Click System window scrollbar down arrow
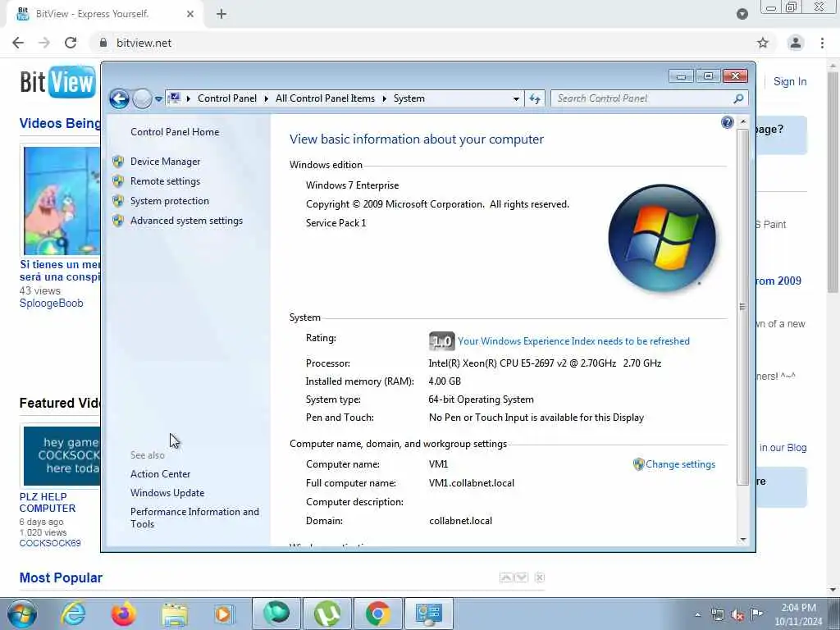The image size is (840, 630). click(742, 540)
